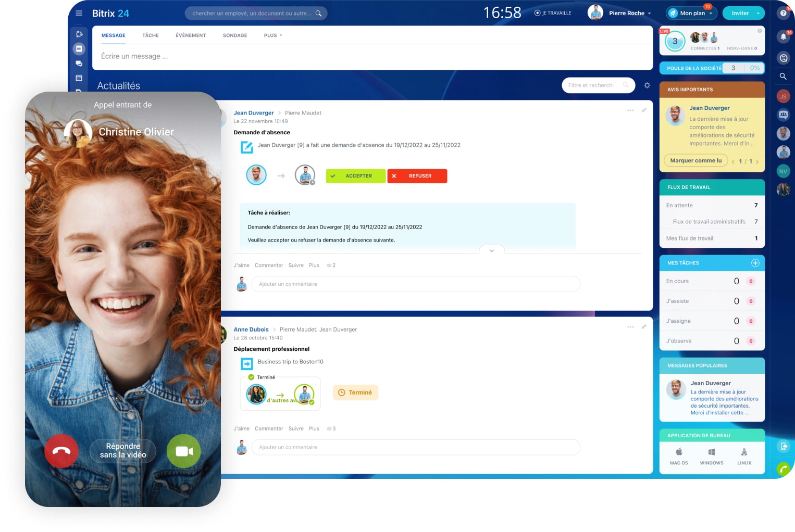Viewport: 795px width, 532px height.
Task: Decline the incoming call with red hang-up button
Action: (61, 451)
